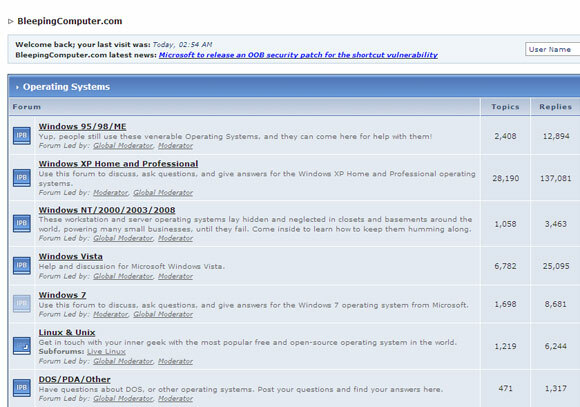Click the reply count 137,081
The width and height of the screenshot is (580, 407).
(556, 178)
